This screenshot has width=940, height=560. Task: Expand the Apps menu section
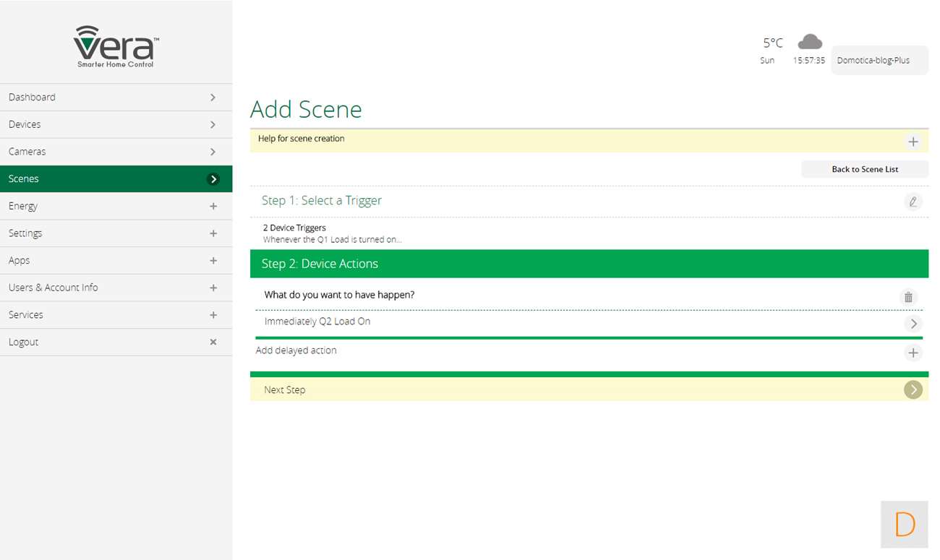coord(213,261)
